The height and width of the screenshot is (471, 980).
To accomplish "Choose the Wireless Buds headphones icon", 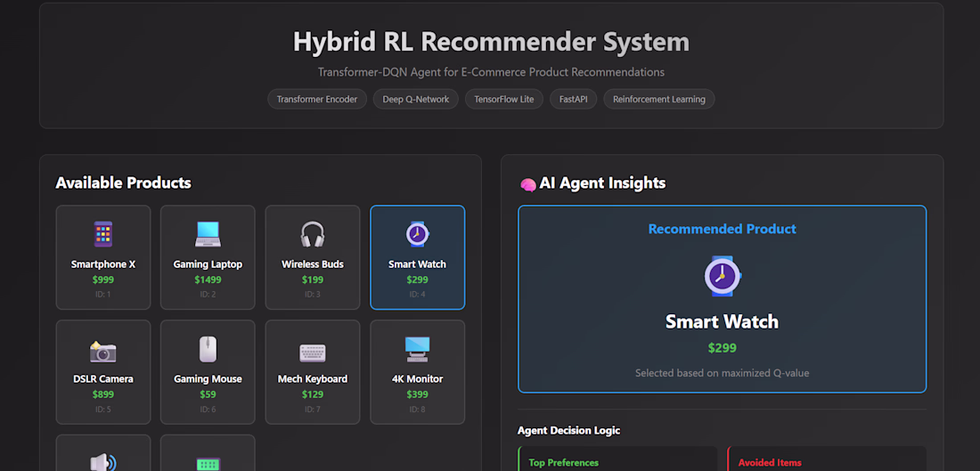I will 313,234.
